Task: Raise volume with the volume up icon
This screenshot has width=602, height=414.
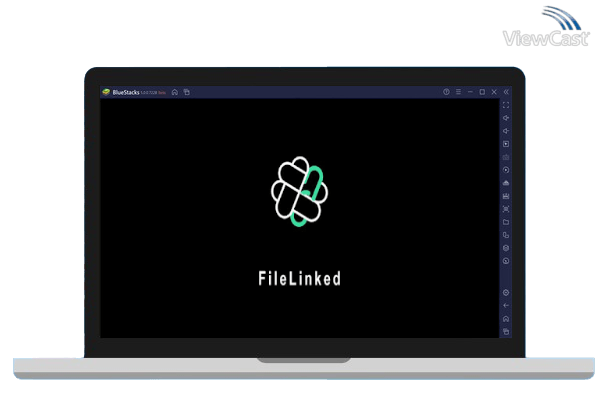Action: (506, 118)
